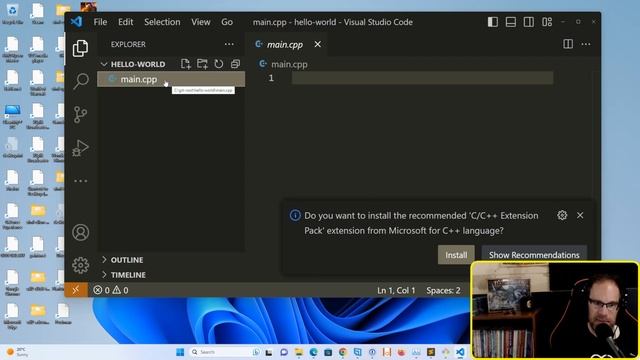Open notification settings gear
Viewport: 640px width, 360px height.
pos(562,215)
